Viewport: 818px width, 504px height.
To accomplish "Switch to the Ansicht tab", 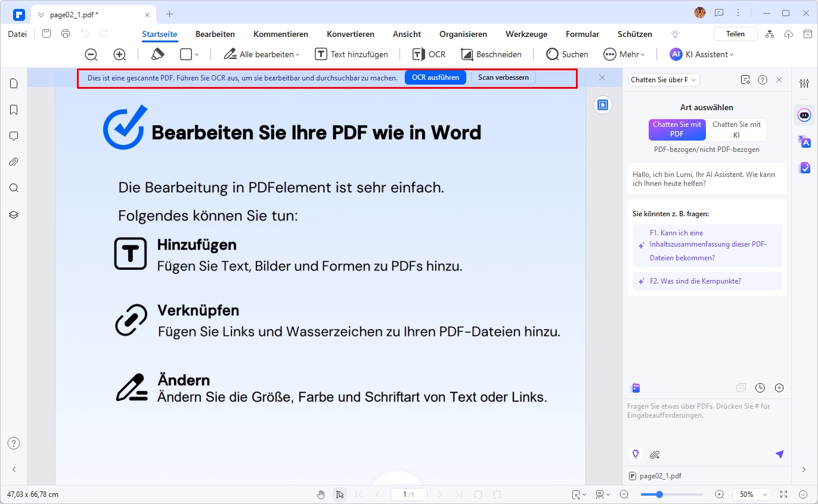I will (x=407, y=35).
